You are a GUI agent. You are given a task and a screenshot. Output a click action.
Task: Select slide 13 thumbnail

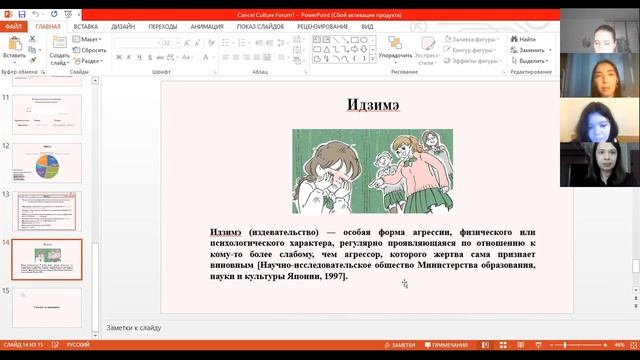(x=47, y=211)
